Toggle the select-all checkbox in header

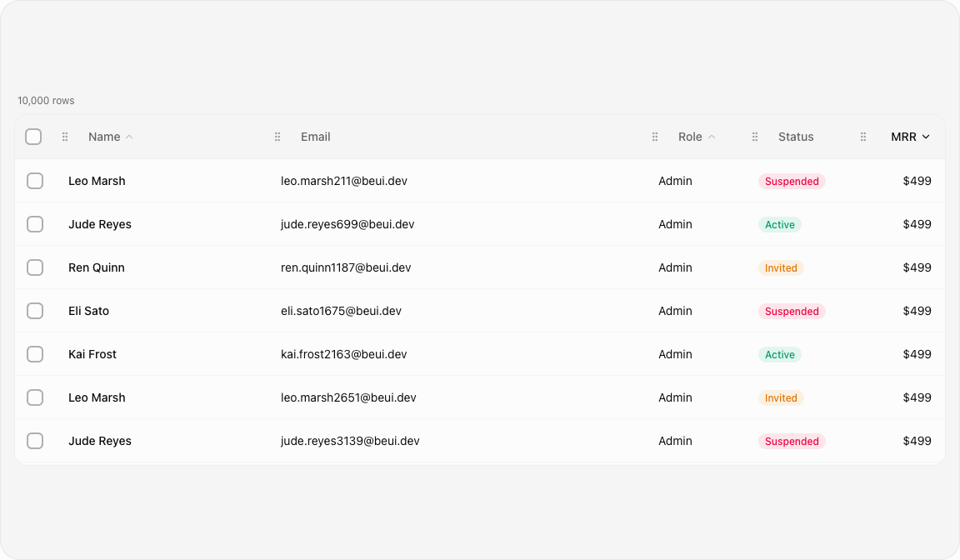coord(33,137)
